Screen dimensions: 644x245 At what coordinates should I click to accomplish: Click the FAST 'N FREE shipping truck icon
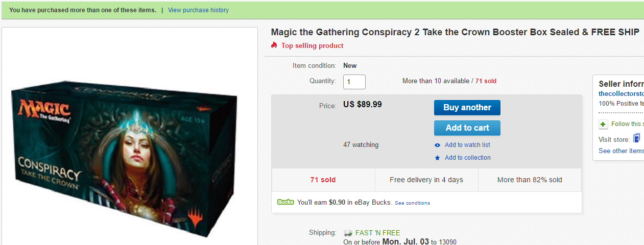pos(348,233)
